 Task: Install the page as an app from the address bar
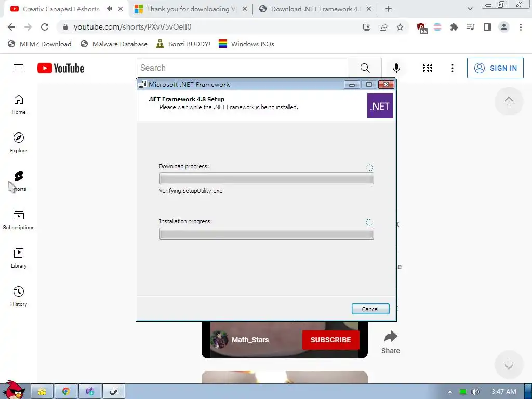pos(366,27)
